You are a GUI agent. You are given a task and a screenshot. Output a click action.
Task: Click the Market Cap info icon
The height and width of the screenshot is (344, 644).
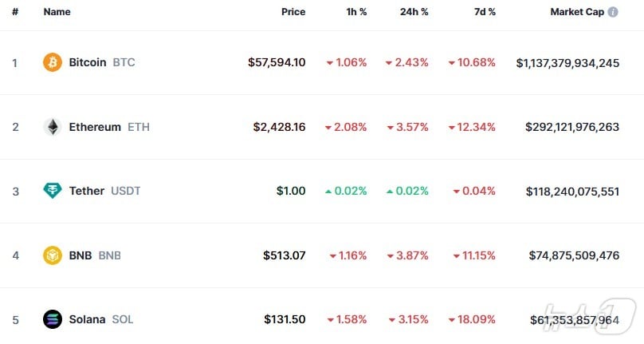[613, 13]
